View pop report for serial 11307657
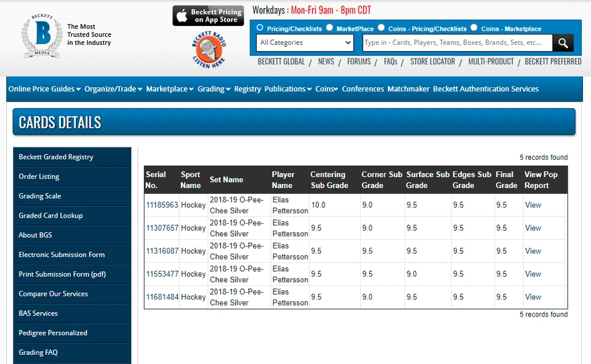The image size is (591, 364). [533, 228]
